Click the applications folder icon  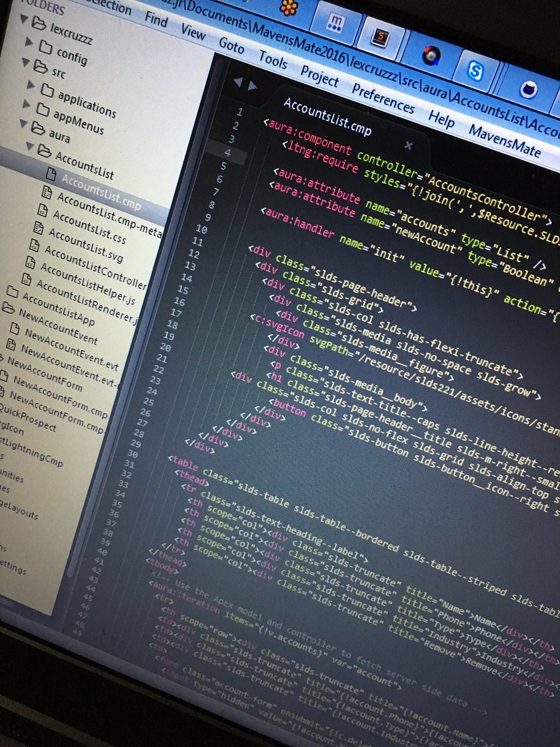(47, 89)
